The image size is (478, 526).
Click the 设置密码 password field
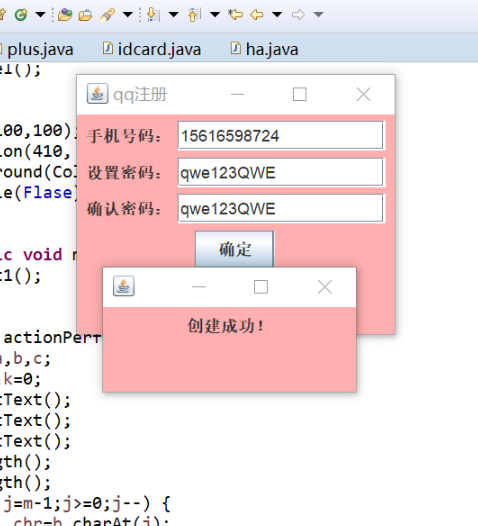pos(280,172)
